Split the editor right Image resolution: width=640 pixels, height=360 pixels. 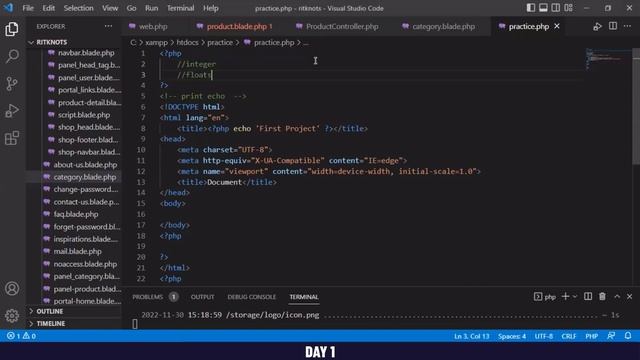coord(613,26)
